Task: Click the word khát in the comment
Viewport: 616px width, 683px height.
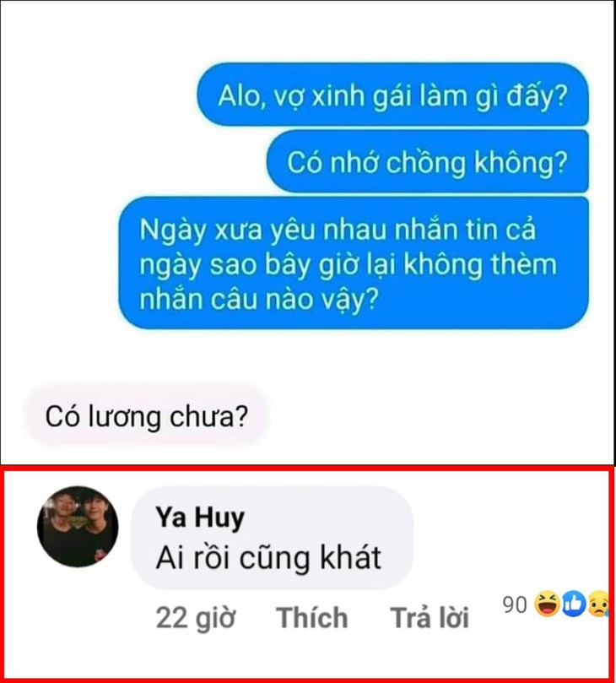Action: [x=351, y=557]
